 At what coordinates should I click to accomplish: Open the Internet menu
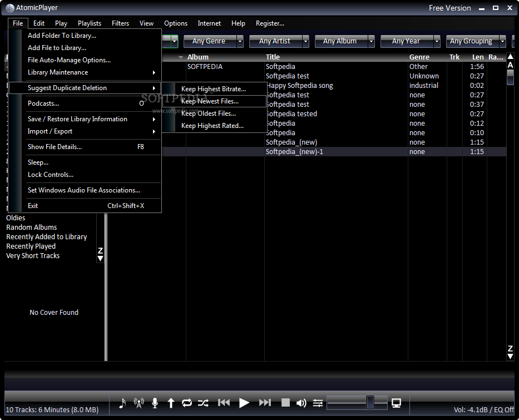(x=209, y=23)
